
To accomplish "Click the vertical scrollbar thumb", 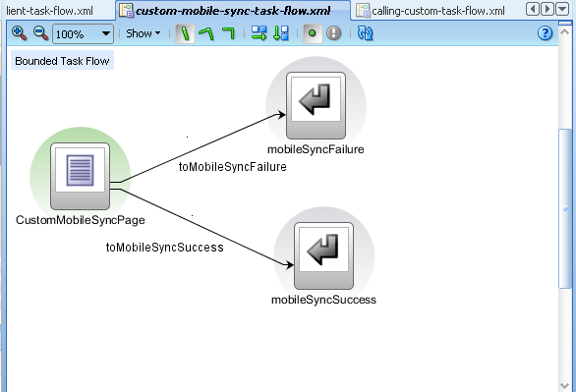I will [x=565, y=208].
